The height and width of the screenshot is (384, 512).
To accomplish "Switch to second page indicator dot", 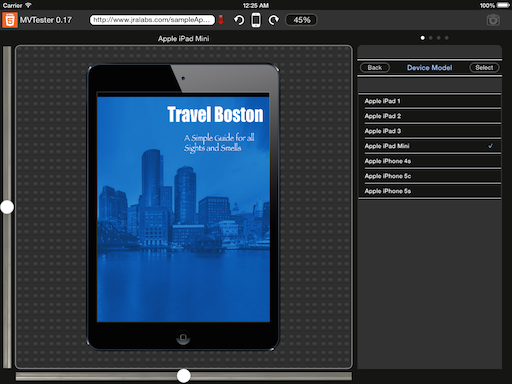I will [x=431, y=38].
